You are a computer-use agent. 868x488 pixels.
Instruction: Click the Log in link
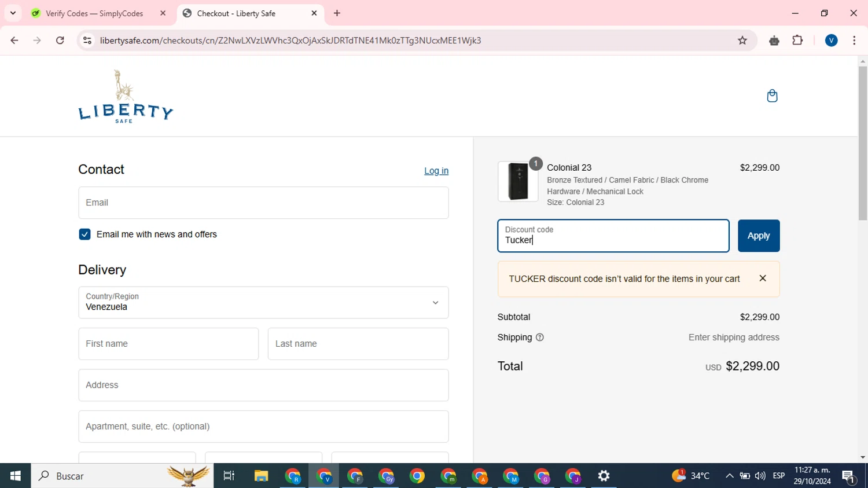tap(436, 171)
